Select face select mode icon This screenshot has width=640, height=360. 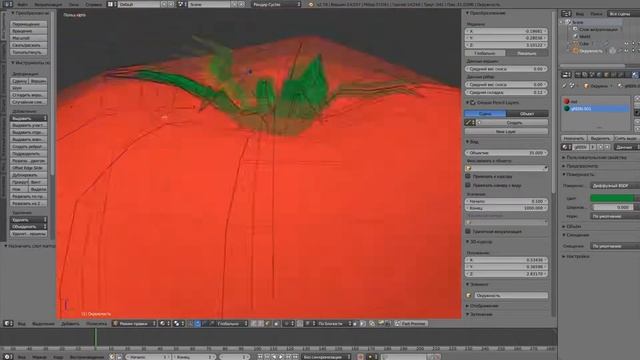pyautogui.click(x=268, y=323)
